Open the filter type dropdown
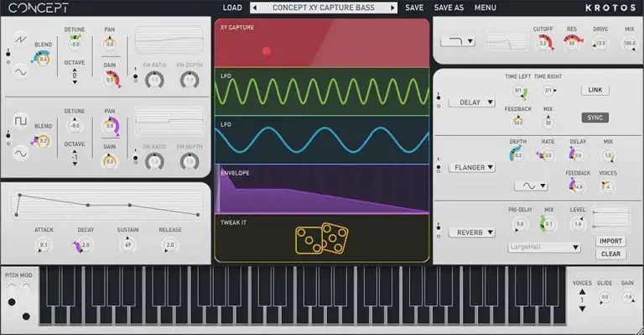 [x=458, y=41]
